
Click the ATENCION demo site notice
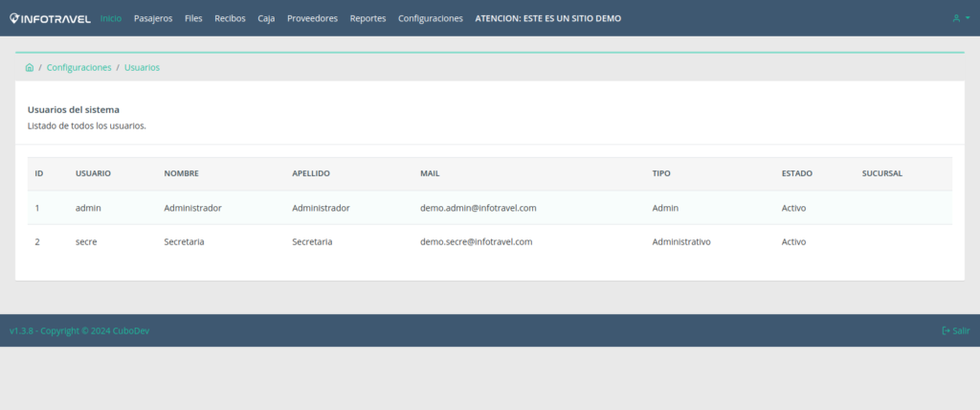point(548,19)
